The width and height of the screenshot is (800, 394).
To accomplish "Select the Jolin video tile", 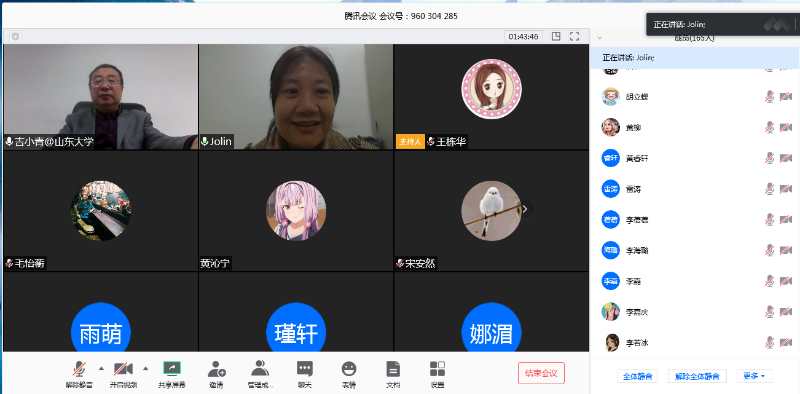I will 296,96.
